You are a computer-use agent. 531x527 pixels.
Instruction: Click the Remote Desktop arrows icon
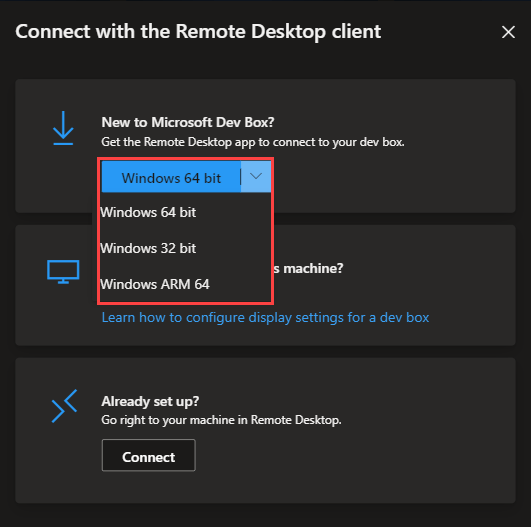tap(64, 406)
